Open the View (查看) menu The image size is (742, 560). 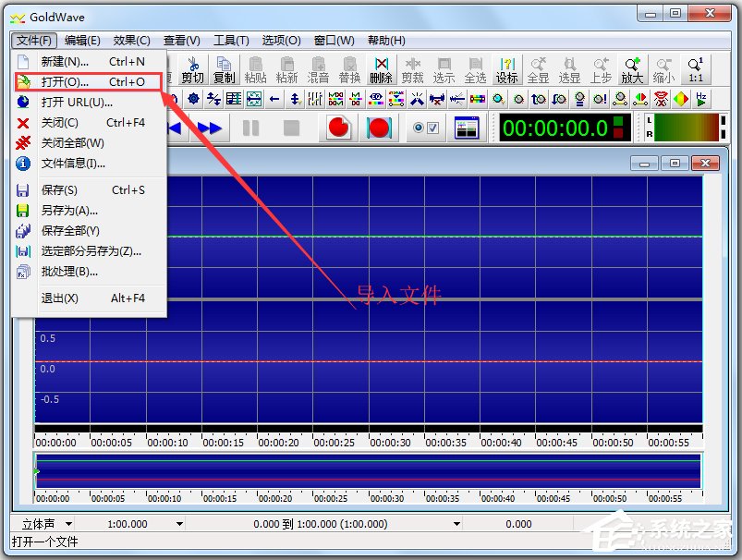[x=182, y=41]
